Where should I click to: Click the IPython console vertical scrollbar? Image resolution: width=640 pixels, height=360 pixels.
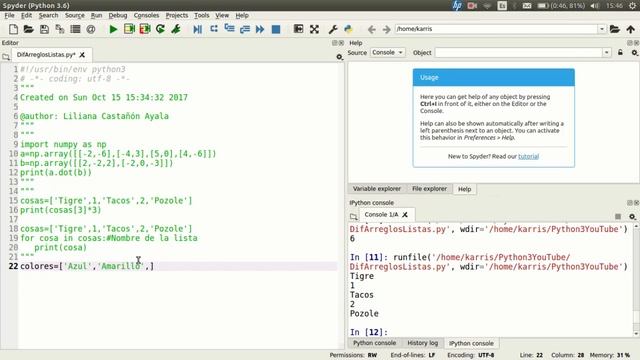click(x=636, y=280)
